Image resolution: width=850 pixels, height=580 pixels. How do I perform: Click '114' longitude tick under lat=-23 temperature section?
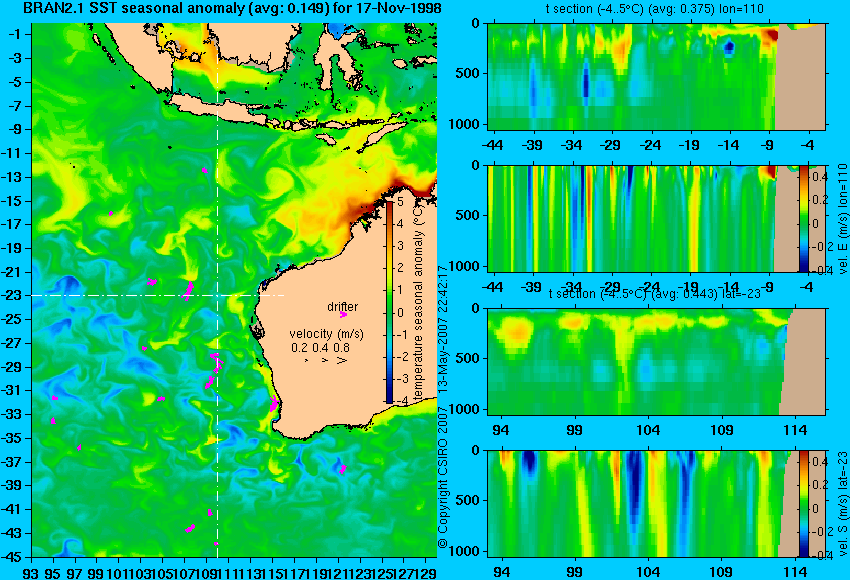(x=795, y=430)
